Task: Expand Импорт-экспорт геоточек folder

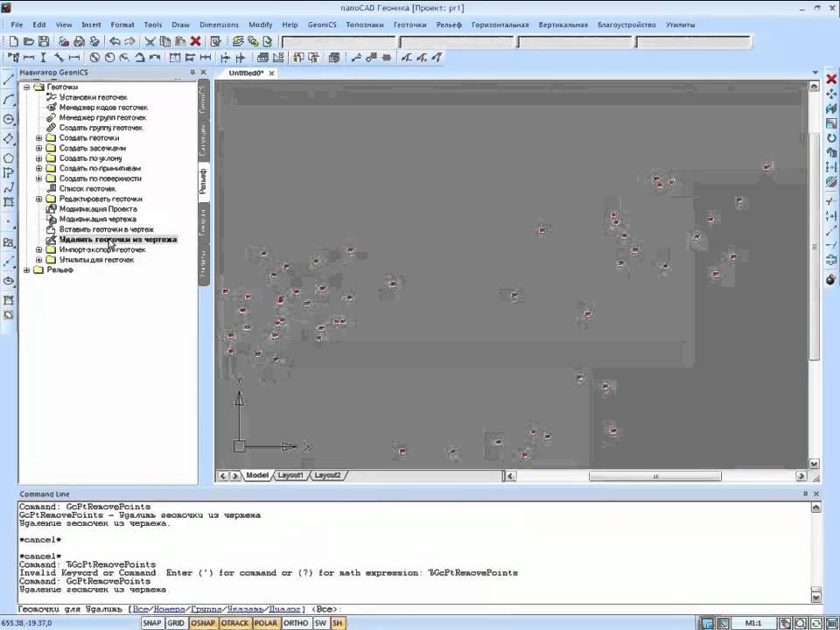Action: click(x=38, y=249)
